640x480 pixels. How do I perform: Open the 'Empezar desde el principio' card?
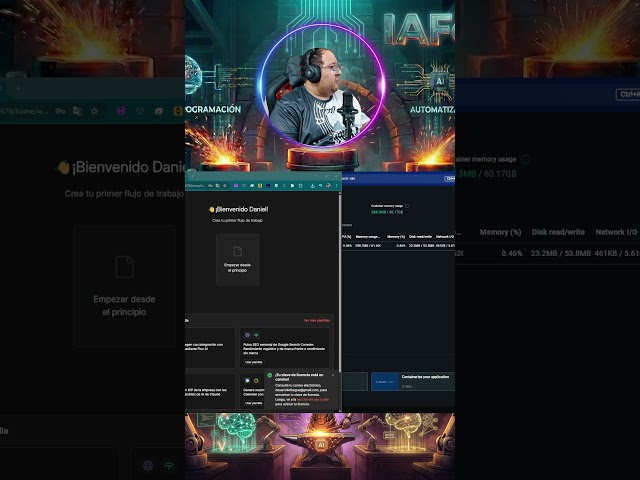point(237,260)
